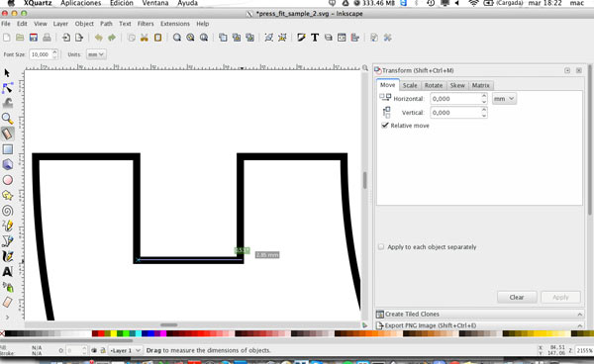Open the Aplicaciones menu in macOS menu bar
Image resolution: width=594 pixels, height=364 pixels.
[x=81, y=3]
